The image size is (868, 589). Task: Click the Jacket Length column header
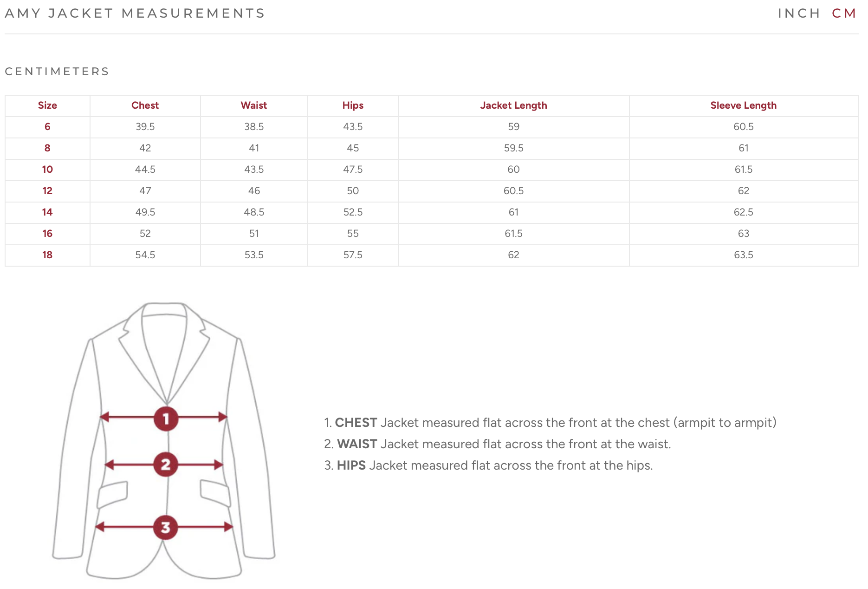[x=513, y=105]
